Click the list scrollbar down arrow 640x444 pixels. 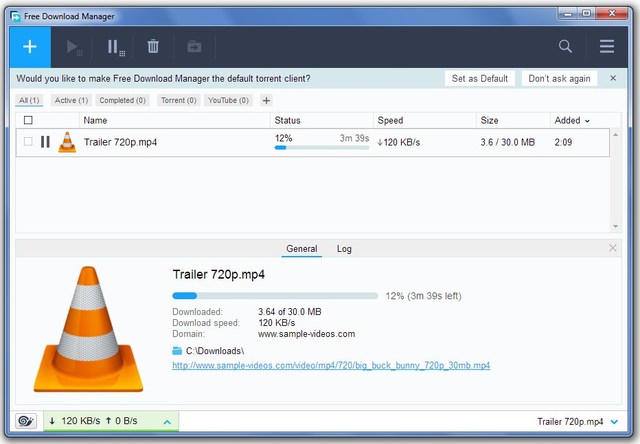click(616, 226)
